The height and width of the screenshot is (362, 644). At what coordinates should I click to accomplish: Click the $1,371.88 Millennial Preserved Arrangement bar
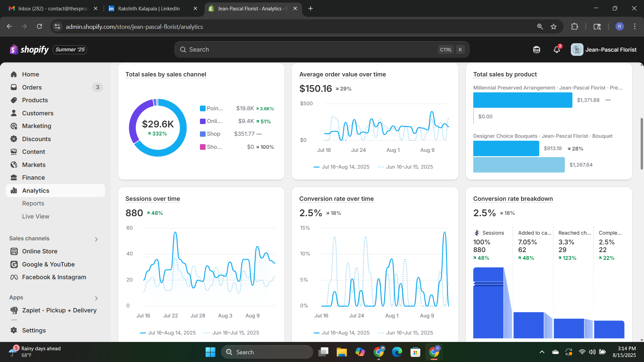pyautogui.click(x=523, y=100)
